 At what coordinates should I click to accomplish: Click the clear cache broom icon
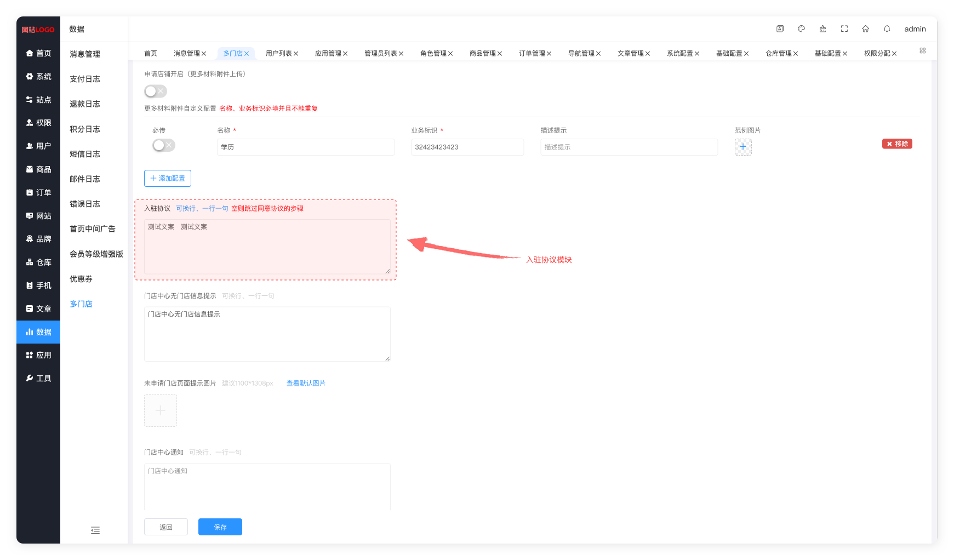tap(822, 29)
